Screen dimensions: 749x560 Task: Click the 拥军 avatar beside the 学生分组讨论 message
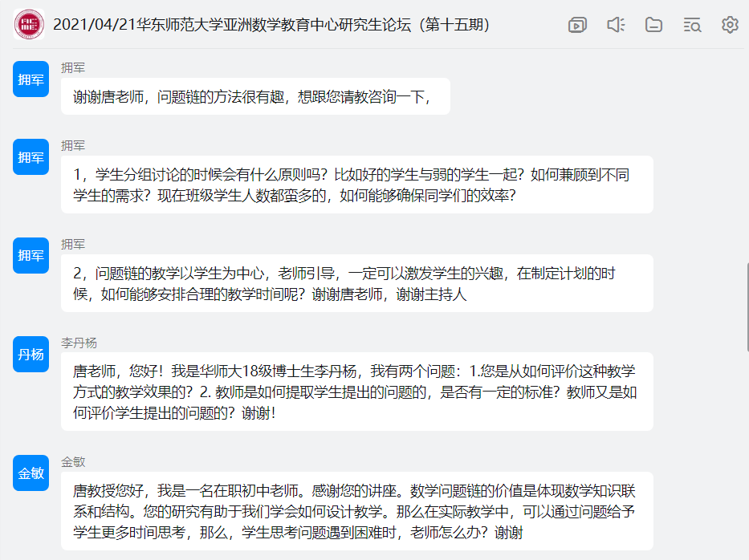[31, 156]
